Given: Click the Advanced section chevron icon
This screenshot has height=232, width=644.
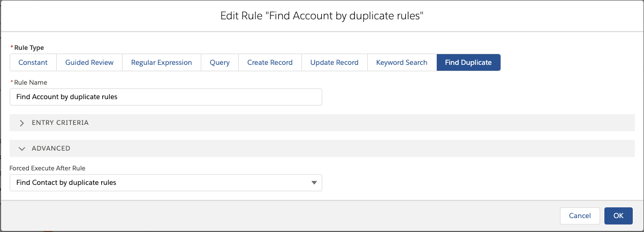Looking at the screenshot, I should click(x=22, y=148).
